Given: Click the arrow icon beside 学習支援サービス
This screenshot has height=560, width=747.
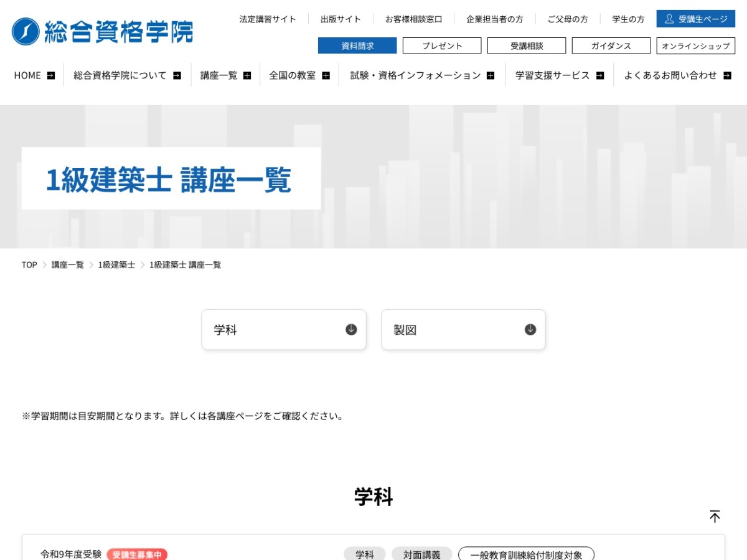Looking at the screenshot, I should 600,75.
